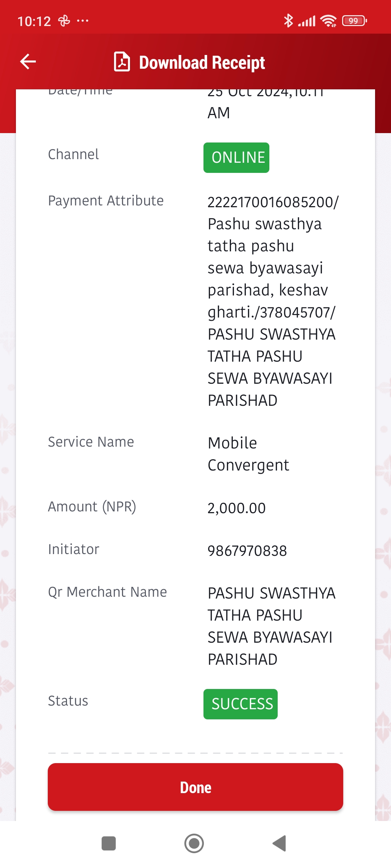Image resolution: width=391 pixels, height=868 pixels.
Task: Tap the Android recent apps square icon
Action: click(109, 843)
